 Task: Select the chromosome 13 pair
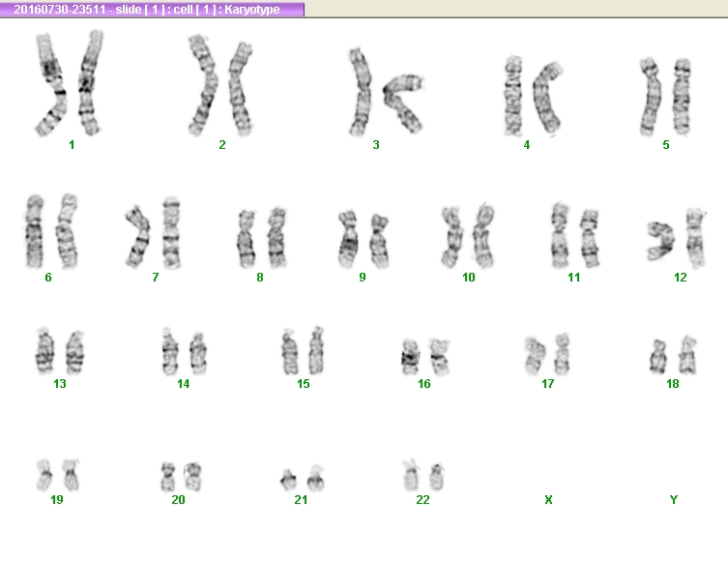tap(60, 351)
